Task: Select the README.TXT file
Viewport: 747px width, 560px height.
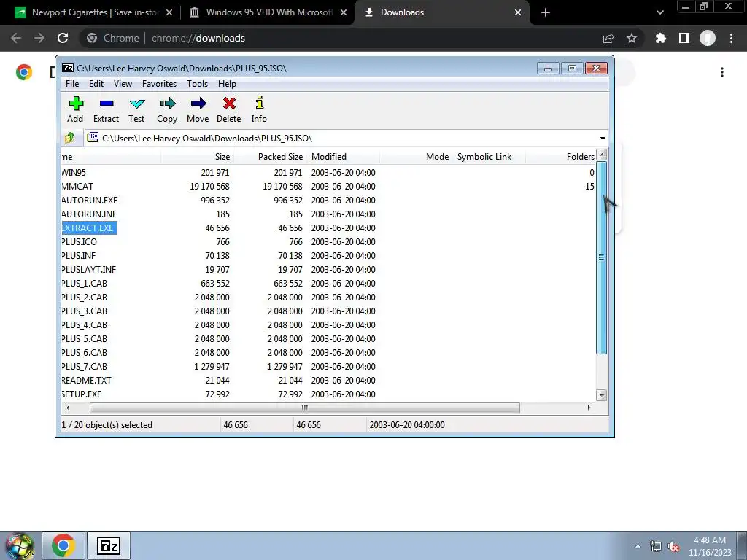Action: click(87, 381)
